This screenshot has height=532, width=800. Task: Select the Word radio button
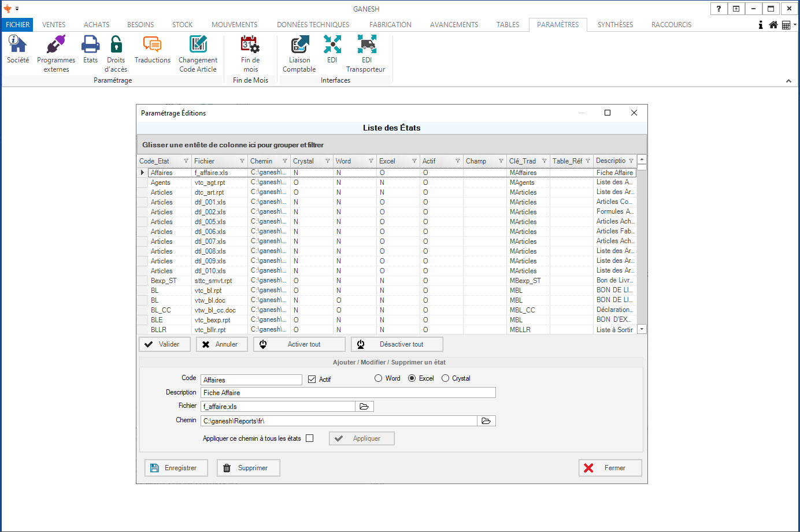coord(379,378)
